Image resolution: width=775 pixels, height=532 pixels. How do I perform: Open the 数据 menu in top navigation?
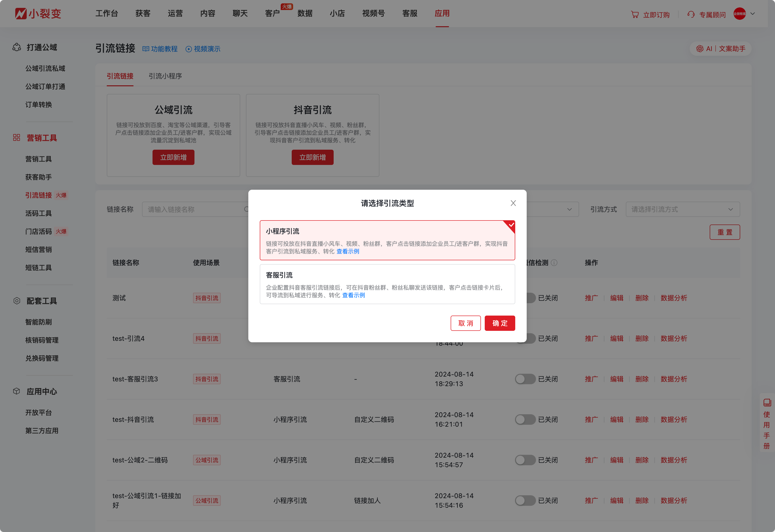click(305, 13)
